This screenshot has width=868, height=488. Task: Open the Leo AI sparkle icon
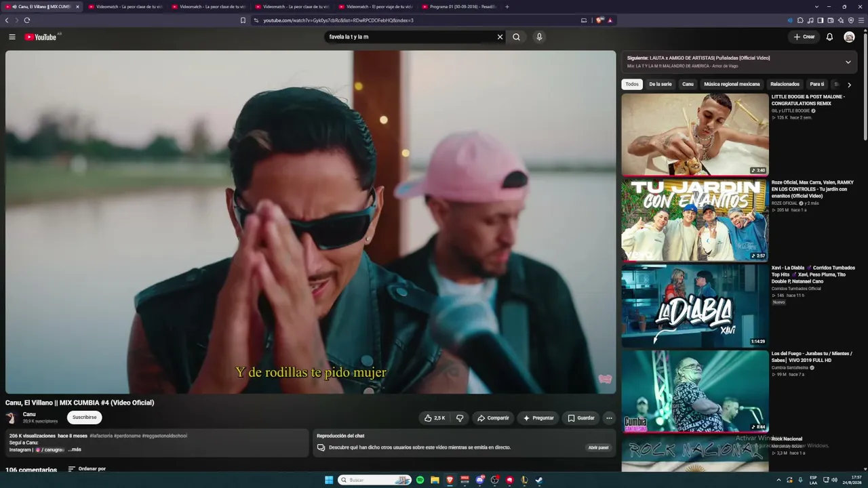click(x=841, y=20)
